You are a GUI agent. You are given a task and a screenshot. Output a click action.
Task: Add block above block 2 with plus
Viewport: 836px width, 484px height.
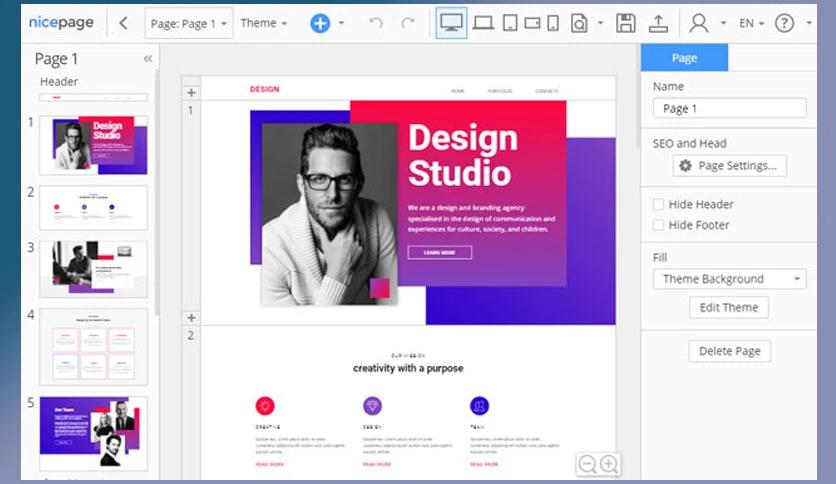click(191, 318)
